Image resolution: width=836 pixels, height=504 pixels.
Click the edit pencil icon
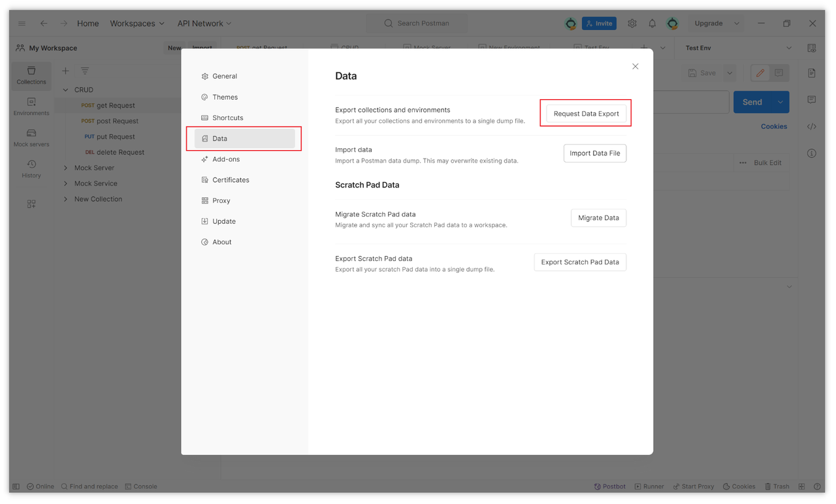pyautogui.click(x=760, y=74)
